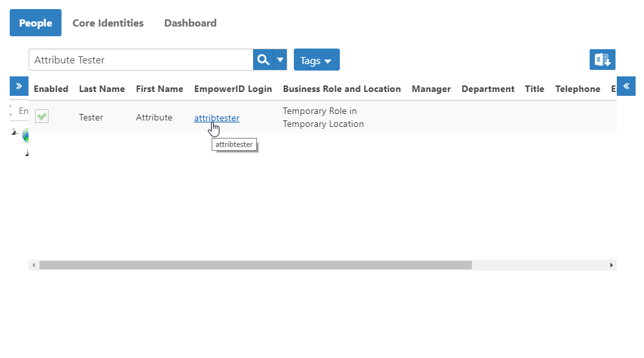The width and height of the screenshot is (644, 358).
Task: Expand the left panel with double-chevron
Action: click(18, 86)
